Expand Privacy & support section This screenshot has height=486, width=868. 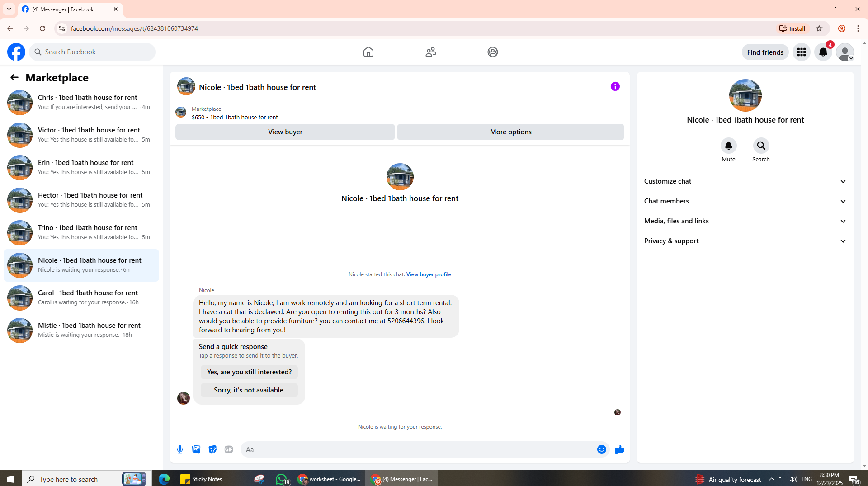(x=745, y=241)
